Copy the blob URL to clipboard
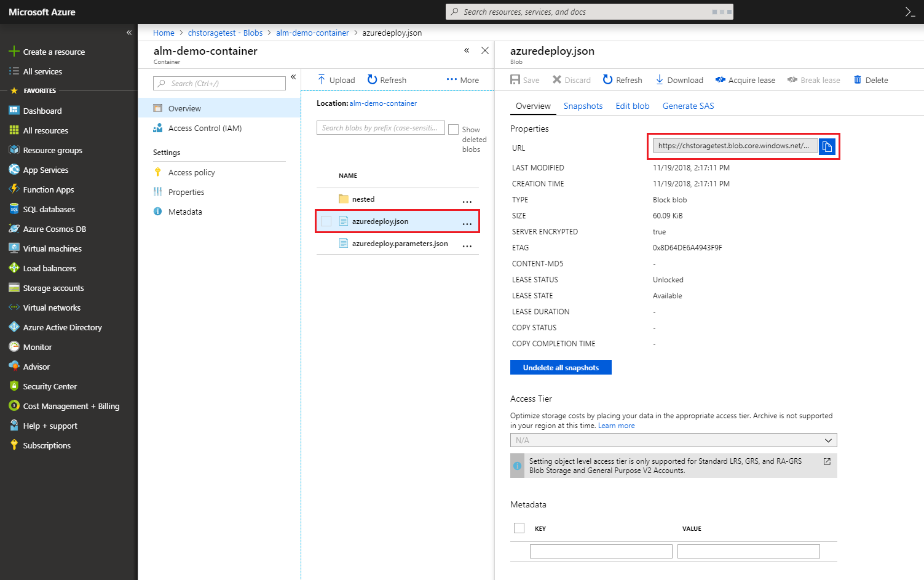 [827, 146]
